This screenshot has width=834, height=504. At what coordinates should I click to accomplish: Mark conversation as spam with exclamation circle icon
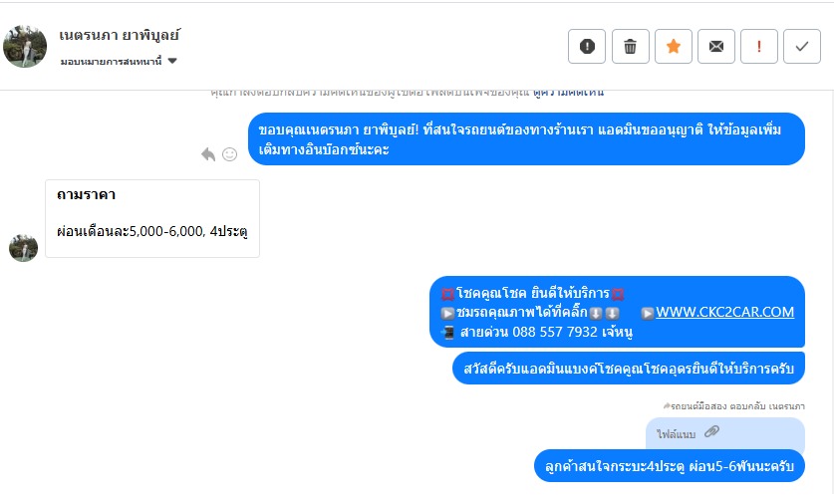(587, 46)
